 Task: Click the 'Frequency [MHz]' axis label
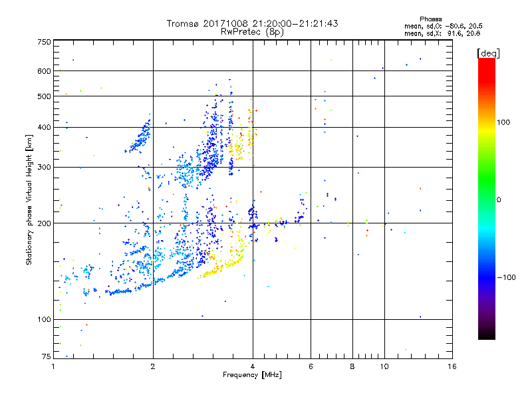pos(252,375)
